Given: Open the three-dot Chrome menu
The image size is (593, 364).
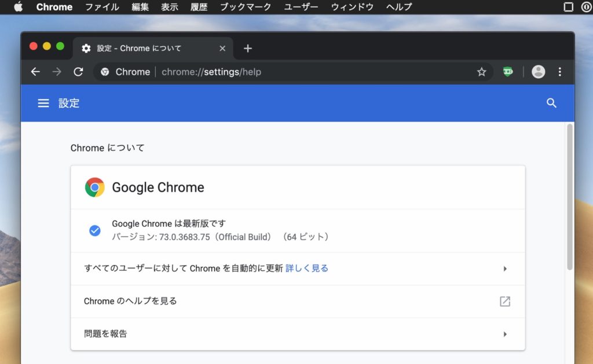Looking at the screenshot, I should point(559,72).
